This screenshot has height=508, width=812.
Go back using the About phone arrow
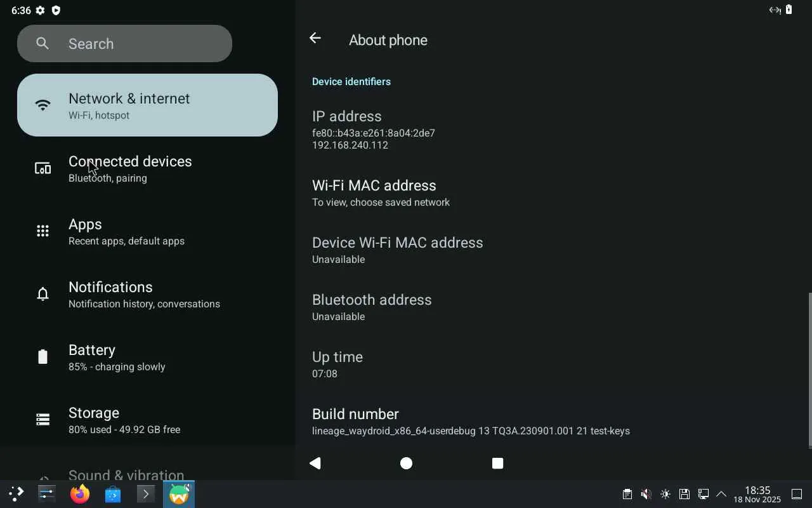click(315, 39)
